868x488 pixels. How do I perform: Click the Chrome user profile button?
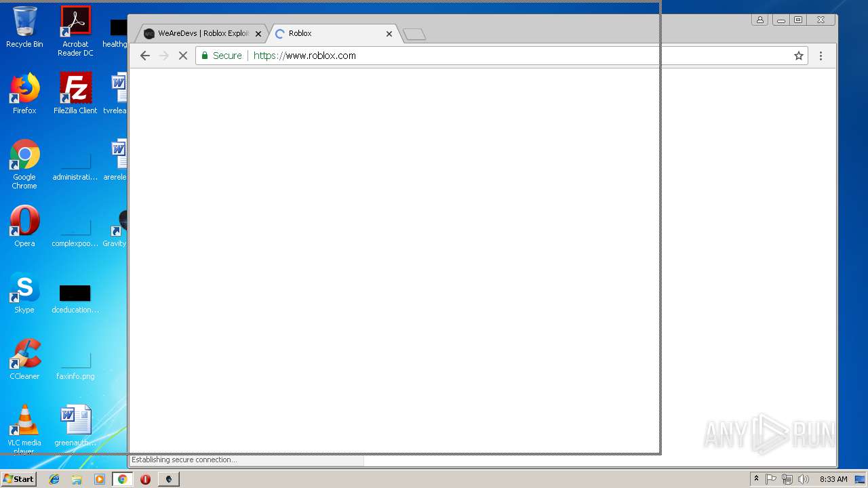tap(760, 20)
